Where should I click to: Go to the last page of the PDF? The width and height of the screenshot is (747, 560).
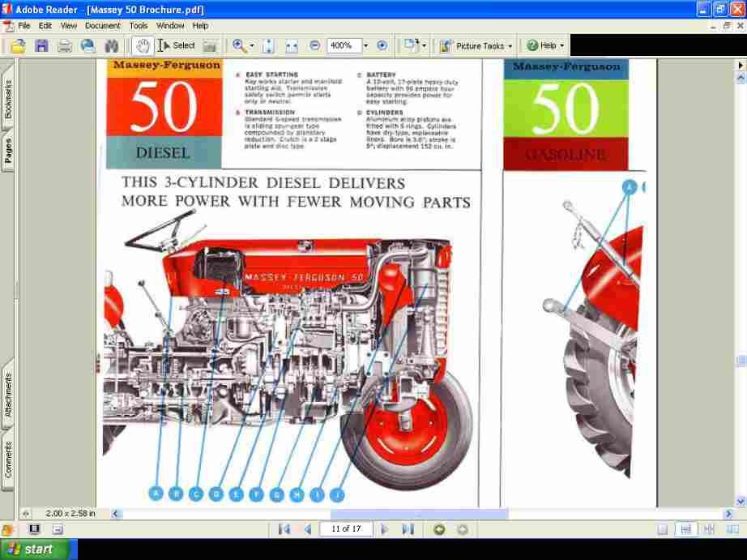[409, 528]
